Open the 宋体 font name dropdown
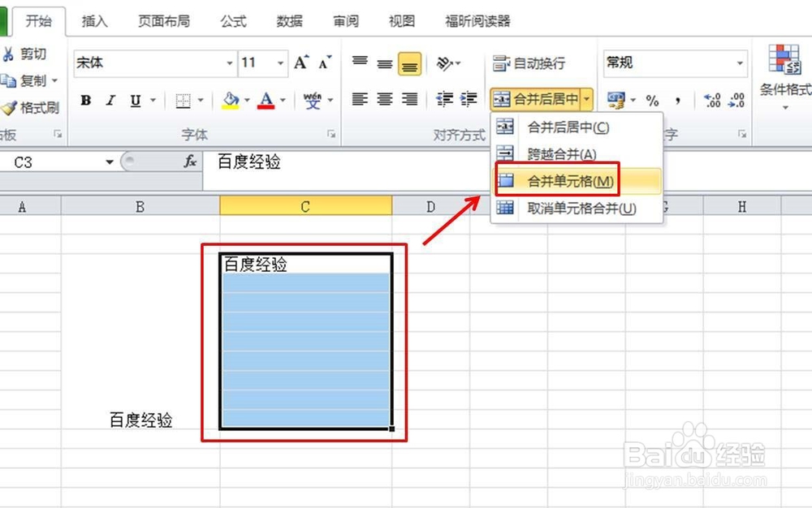The height and width of the screenshot is (508, 812). [231, 62]
